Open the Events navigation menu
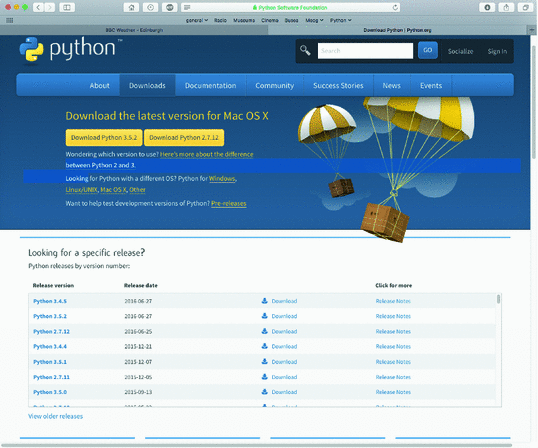Viewport: 538px width, 448px height. coord(431,85)
